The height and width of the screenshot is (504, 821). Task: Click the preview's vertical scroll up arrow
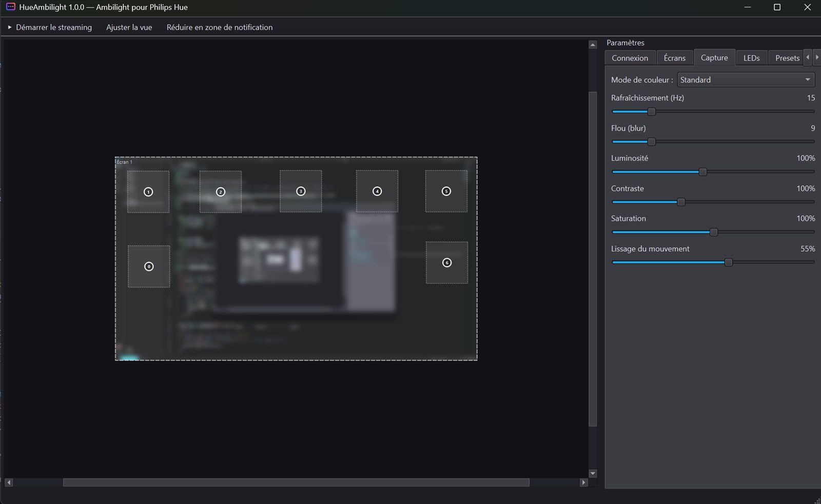click(593, 45)
